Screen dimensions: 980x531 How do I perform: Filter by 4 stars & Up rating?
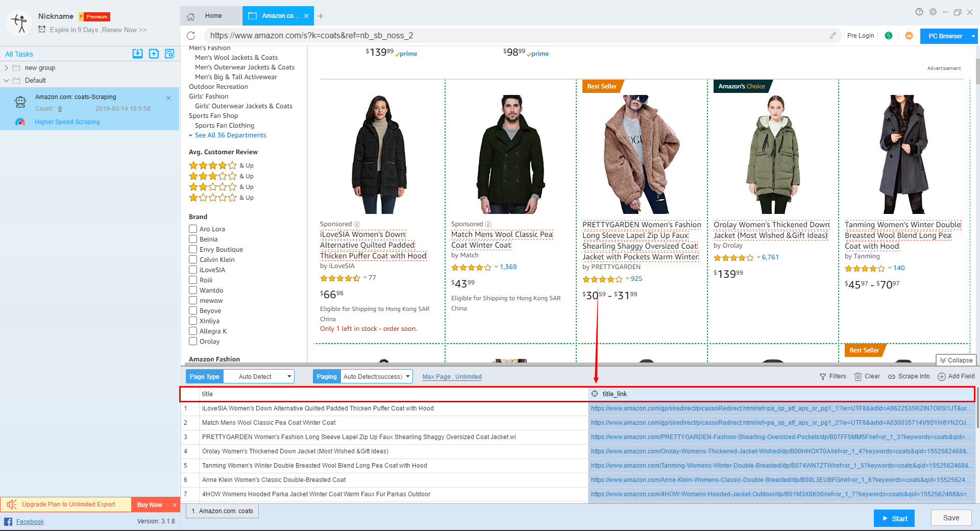point(221,165)
